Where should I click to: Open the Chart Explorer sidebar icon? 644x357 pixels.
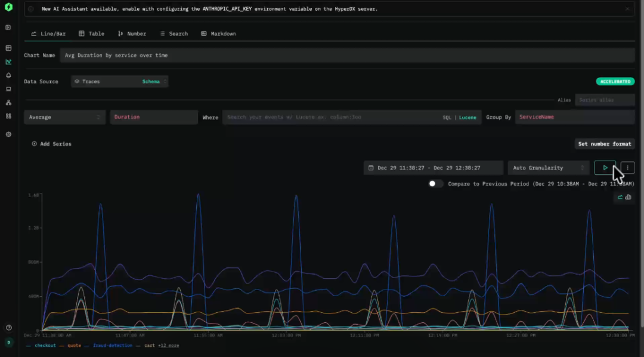pyautogui.click(x=8, y=62)
